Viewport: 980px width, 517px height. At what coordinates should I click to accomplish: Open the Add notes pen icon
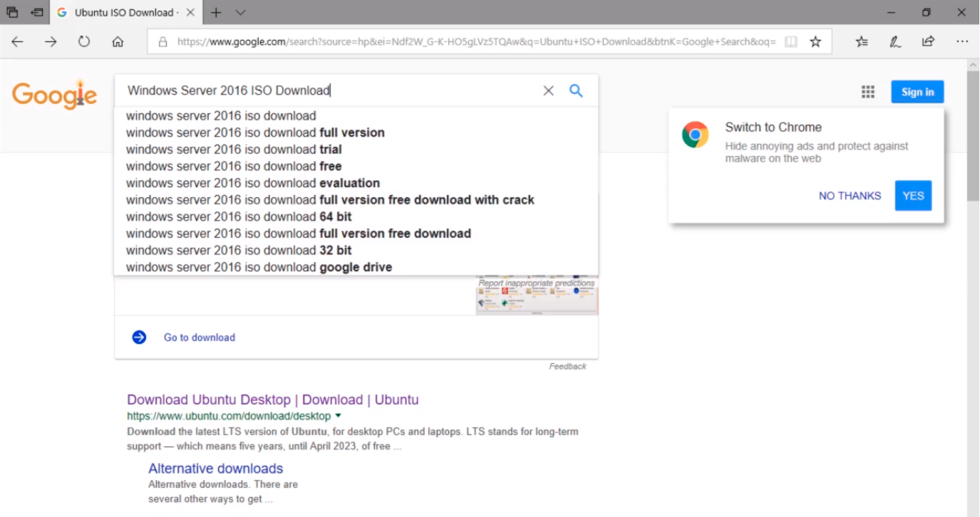click(895, 42)
